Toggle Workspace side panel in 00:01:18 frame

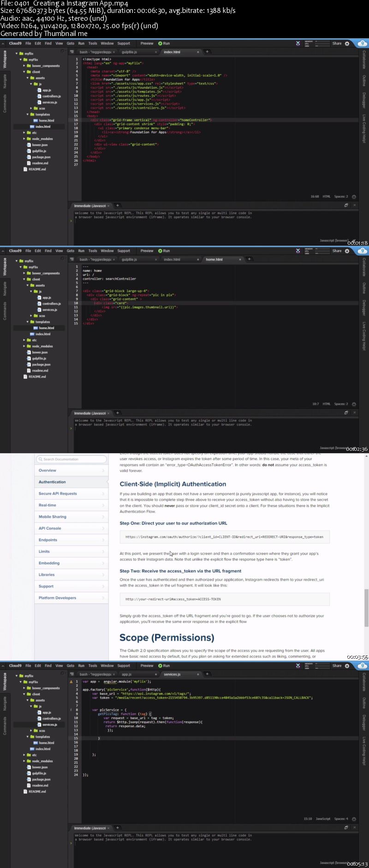pyautogui.click(x=5, y=60)
